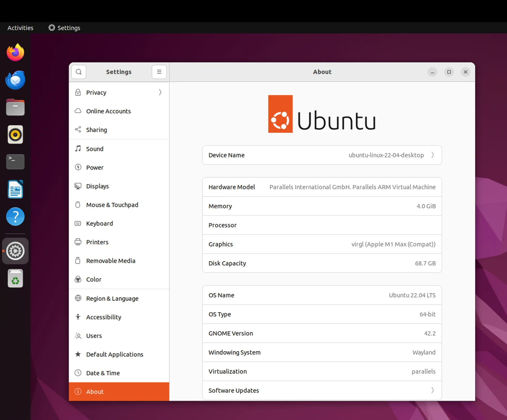The image size is (507, 420).
Task: Select the Sound settings icon
Action: click(78, 149)
